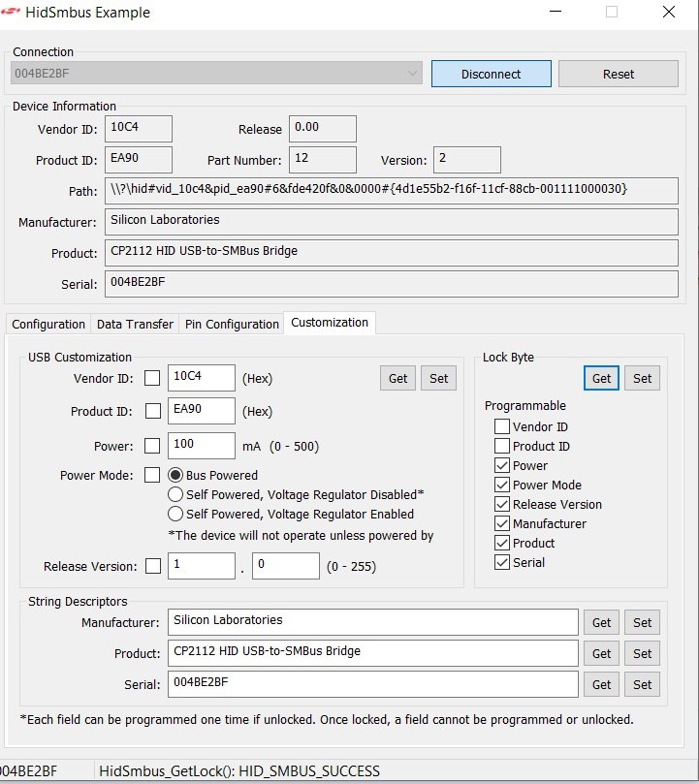
Task: Switch to the Configuration tab
Action: click(48, 324)
